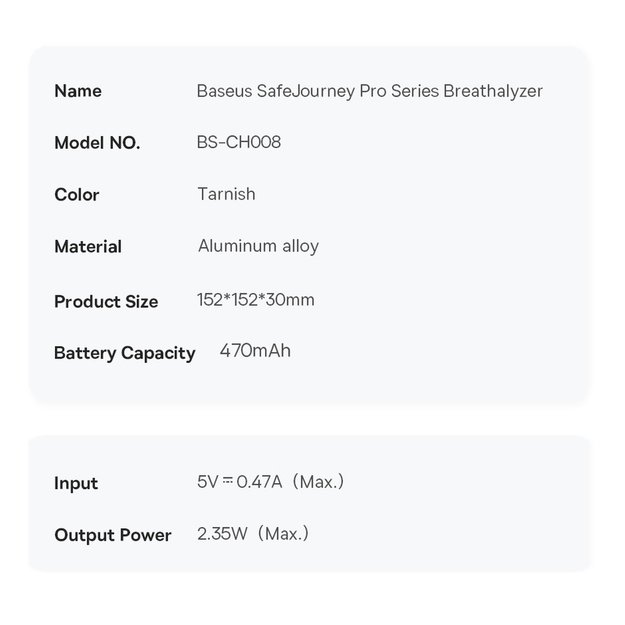Click the 5V voltage text
This screenshot has height=625, width=625.
point(207,482)
